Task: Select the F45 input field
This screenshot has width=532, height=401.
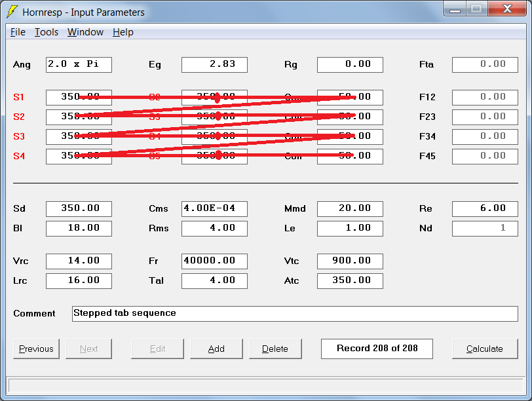Action: coord(485,157)
